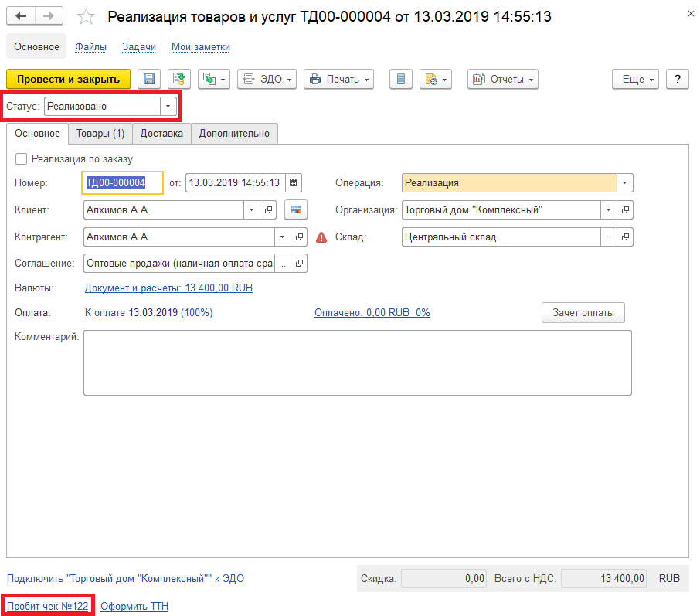This screenshot has width=700, height=616.
Task: Open the Доставка tab
Action: 161,134
